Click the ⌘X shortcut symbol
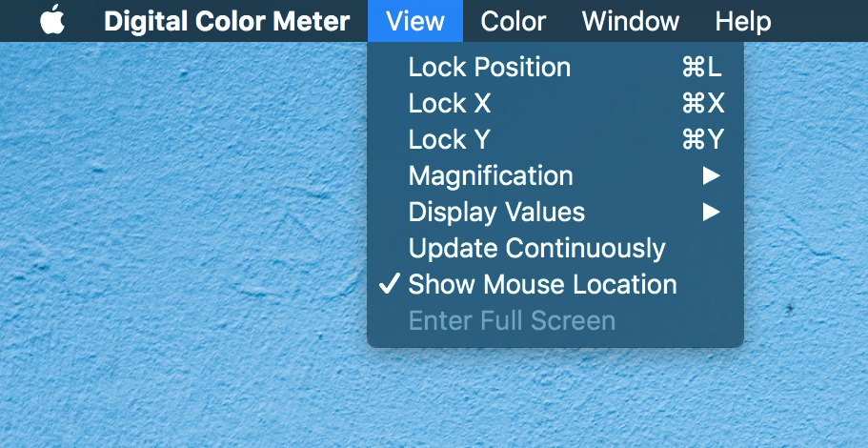Screen dimensions: 868x448 (703, 104)
